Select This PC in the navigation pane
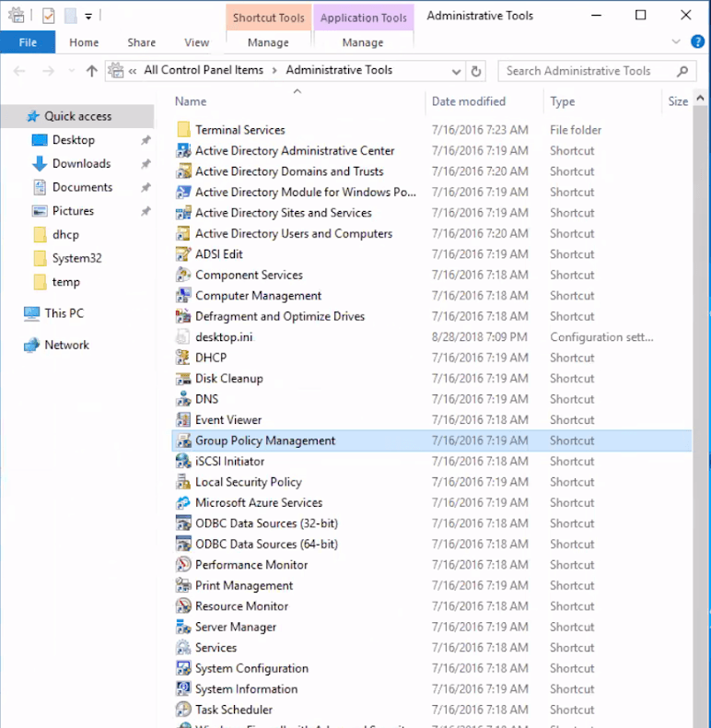711x728 pixels. 64,313
